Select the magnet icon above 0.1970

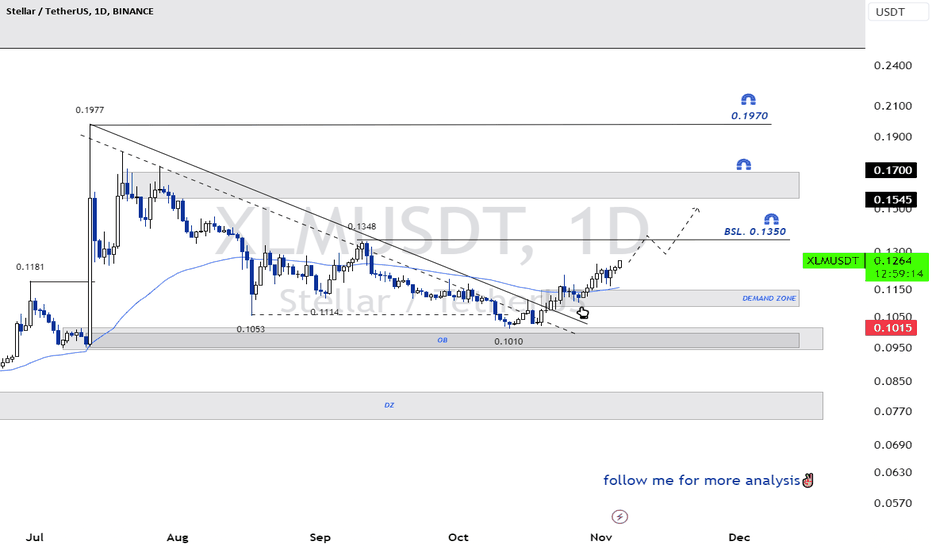click(x=748, y=99)
